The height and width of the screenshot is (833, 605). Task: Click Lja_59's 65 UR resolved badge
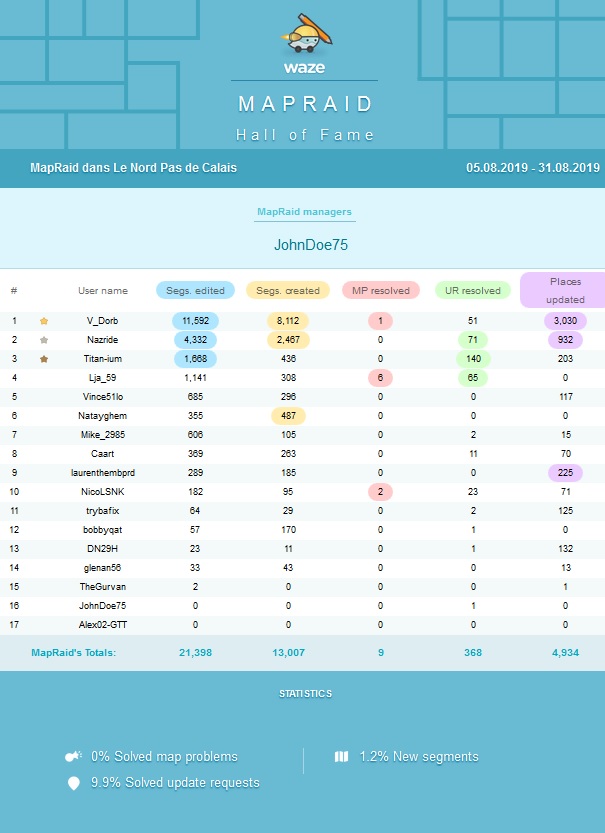[473, 378]
